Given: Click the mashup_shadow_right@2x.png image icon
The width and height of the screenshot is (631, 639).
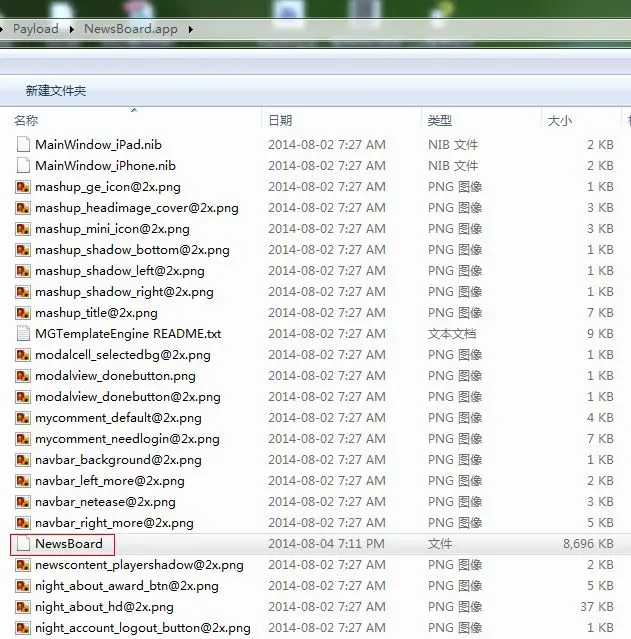Looking at the screenshot, I should pos(23,292).
